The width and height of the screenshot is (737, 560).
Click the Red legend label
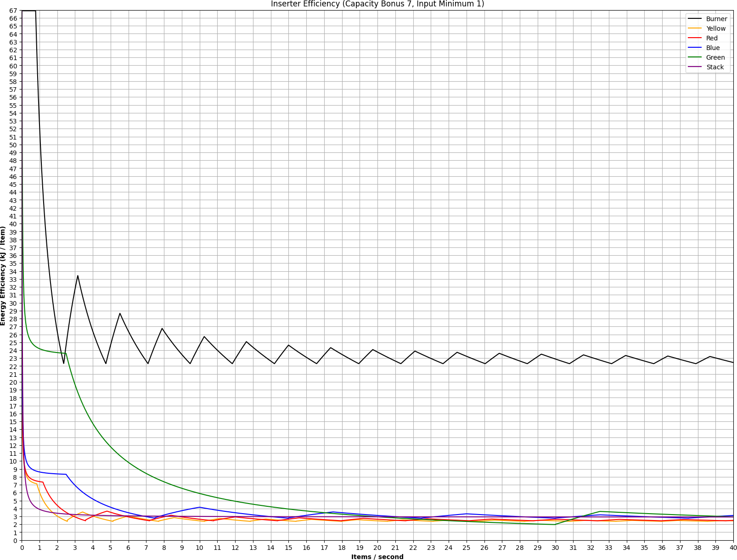click(712, 38)
